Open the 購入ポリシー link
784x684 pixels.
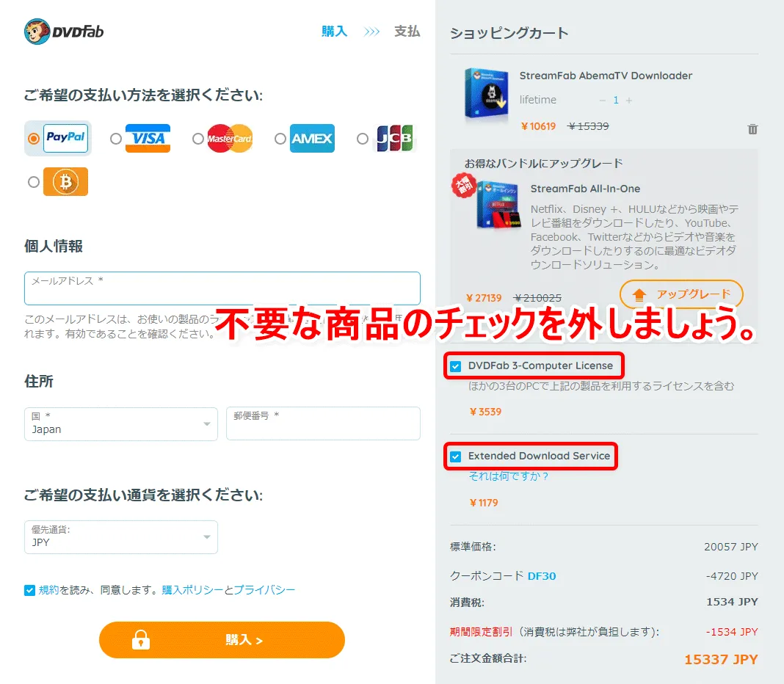pos(192,590)
